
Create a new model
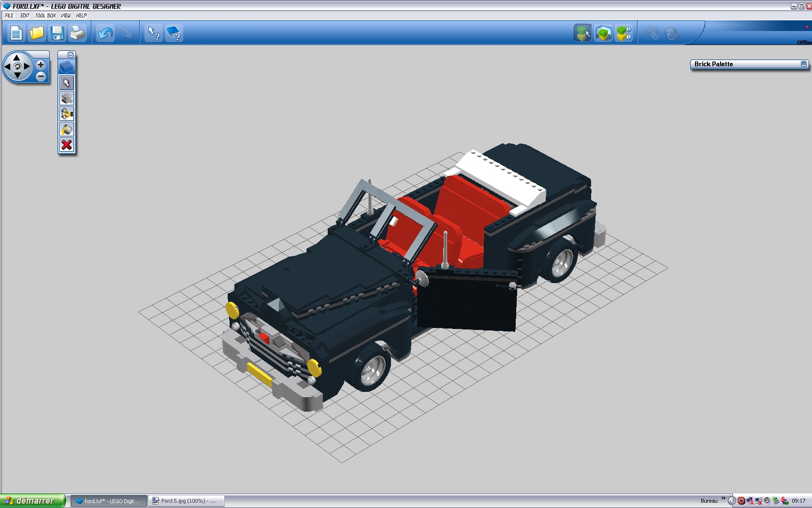(x=16, y=33)
